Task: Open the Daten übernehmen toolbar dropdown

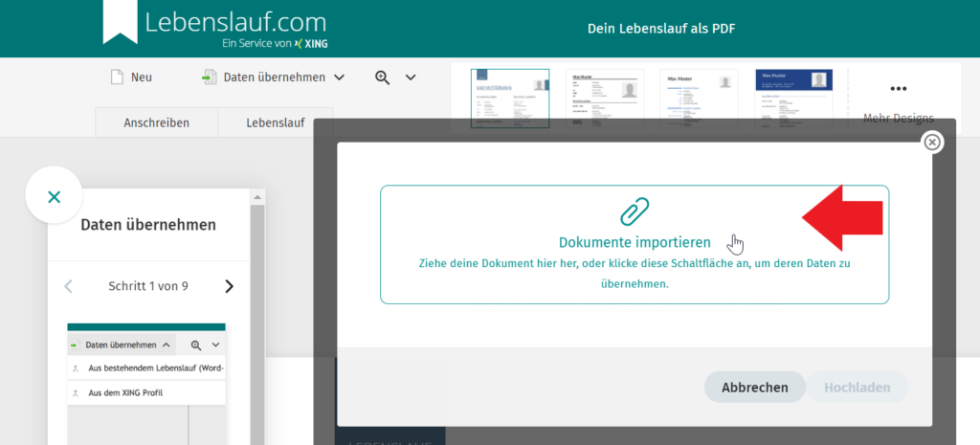Action: tap(273, 77)
